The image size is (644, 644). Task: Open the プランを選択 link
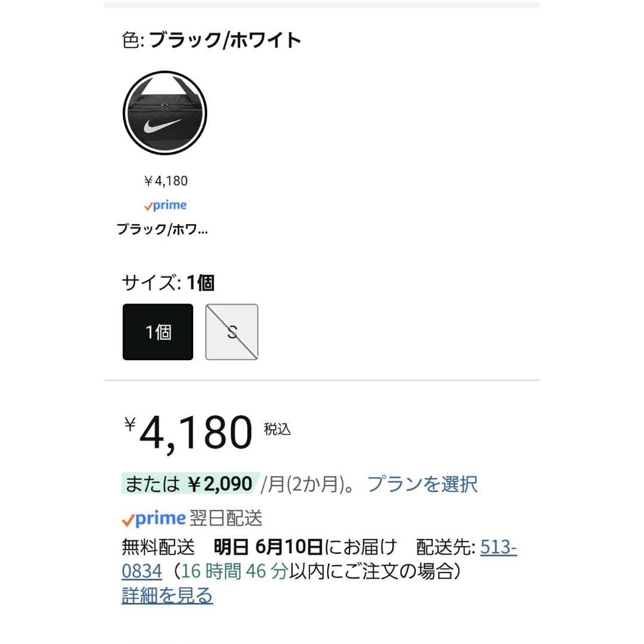coord(422,484)
